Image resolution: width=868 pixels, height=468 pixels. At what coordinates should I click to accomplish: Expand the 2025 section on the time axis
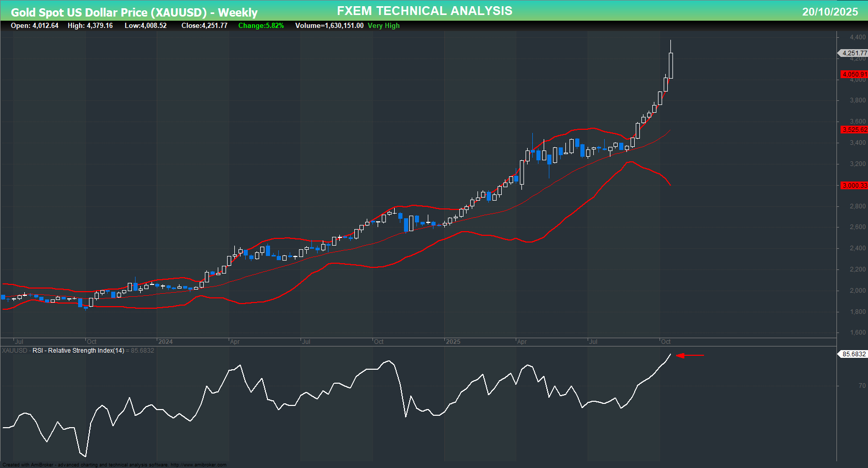click(x=454, y=341)
